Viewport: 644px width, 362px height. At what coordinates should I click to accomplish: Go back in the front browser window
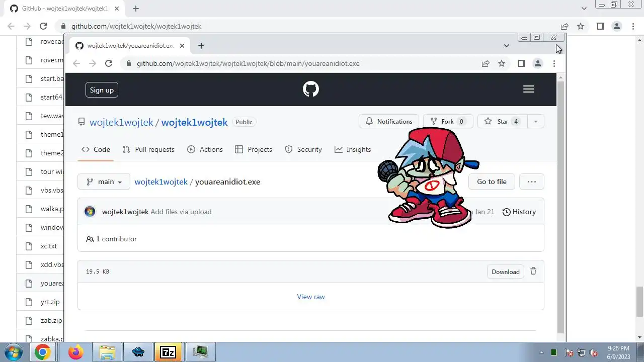tap(76, 63)
